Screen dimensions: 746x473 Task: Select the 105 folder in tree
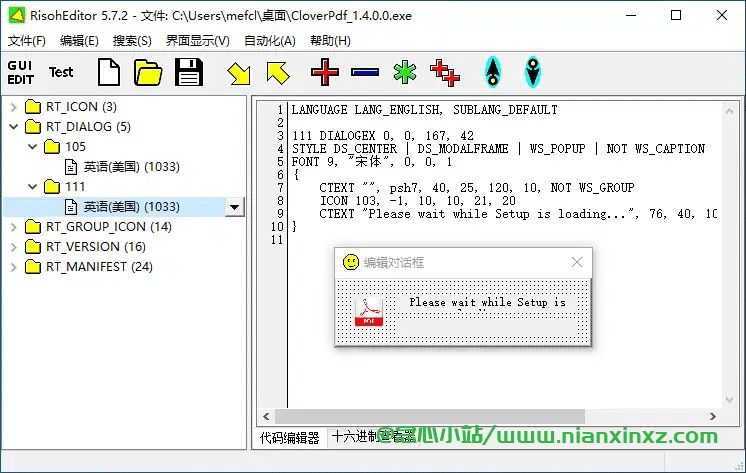[x=76, y=147]
